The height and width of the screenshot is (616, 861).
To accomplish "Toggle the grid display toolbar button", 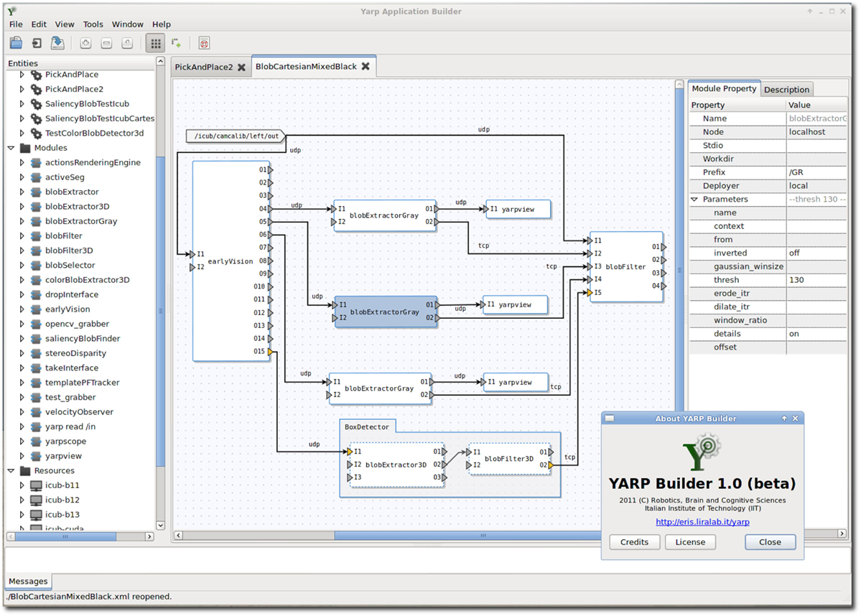I will [x=156, y=43].
